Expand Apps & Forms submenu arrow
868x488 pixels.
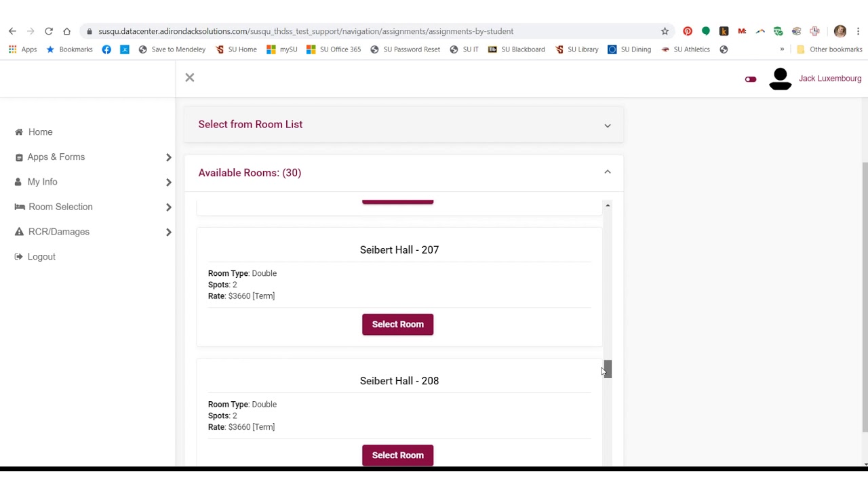168,157
